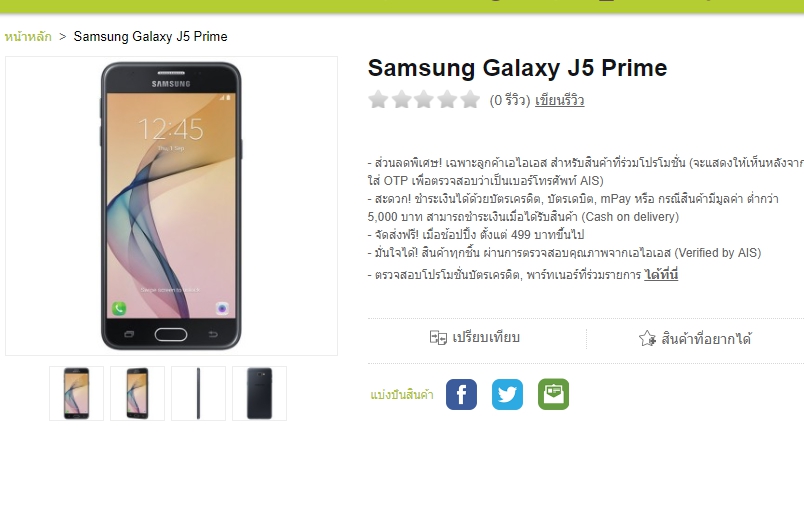Click the wishlist star icon
The image size is (804, 506).
coord(647,338)
